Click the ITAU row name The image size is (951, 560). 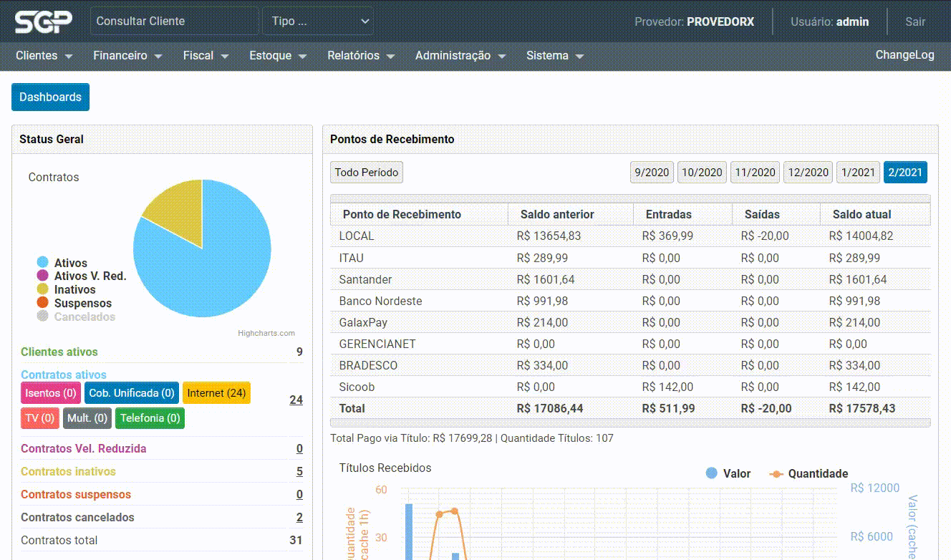click(x=351, y=258)
